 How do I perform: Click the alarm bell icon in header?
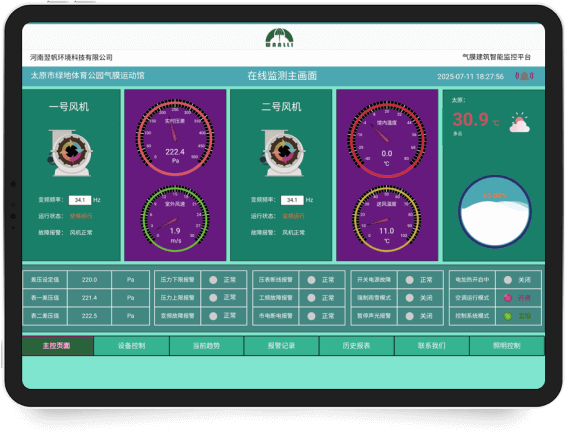coord(524,76)
